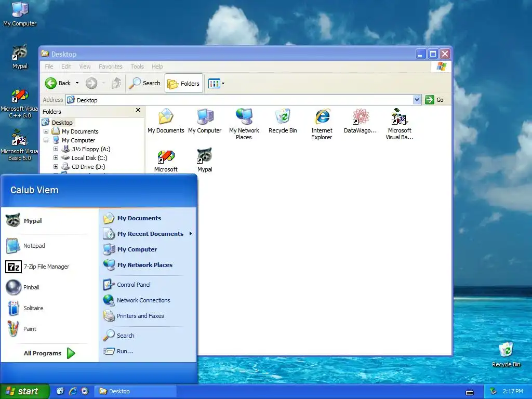This screenshot has width=532, height=399.
Task: Go up one folder level
Action: pos(116,83)
